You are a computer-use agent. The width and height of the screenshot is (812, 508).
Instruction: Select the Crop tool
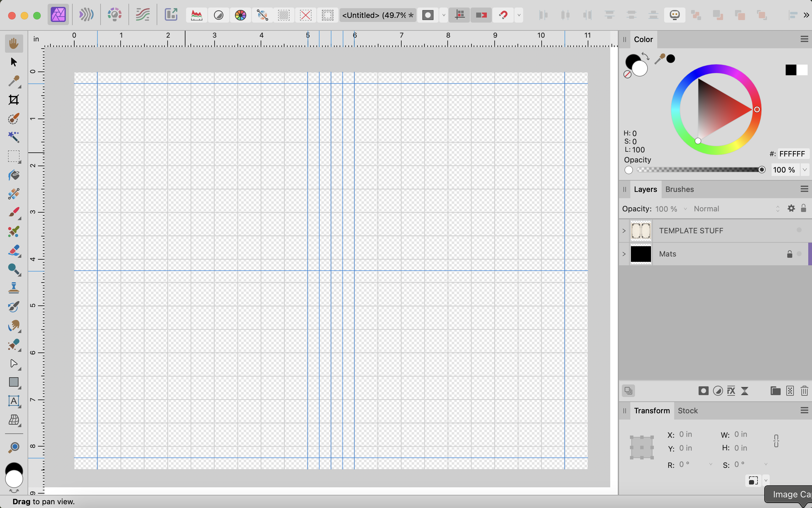pyautogui.click(x=14, y=100)
